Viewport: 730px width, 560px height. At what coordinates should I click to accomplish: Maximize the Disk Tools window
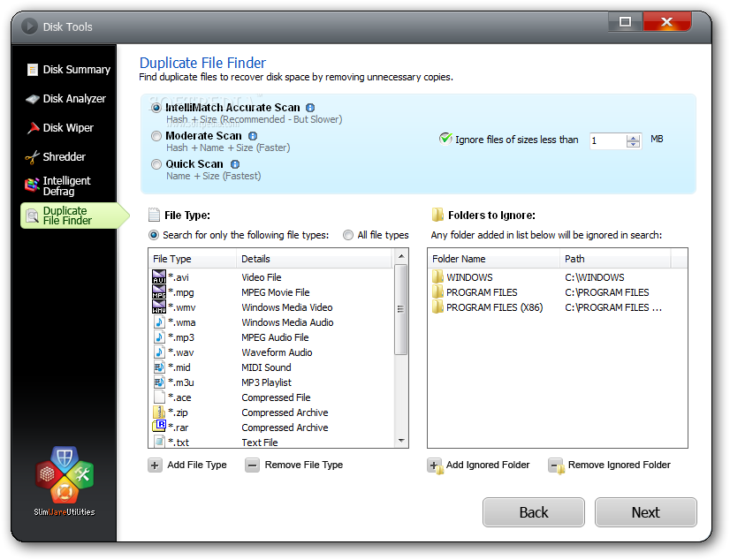coord(625,22)
